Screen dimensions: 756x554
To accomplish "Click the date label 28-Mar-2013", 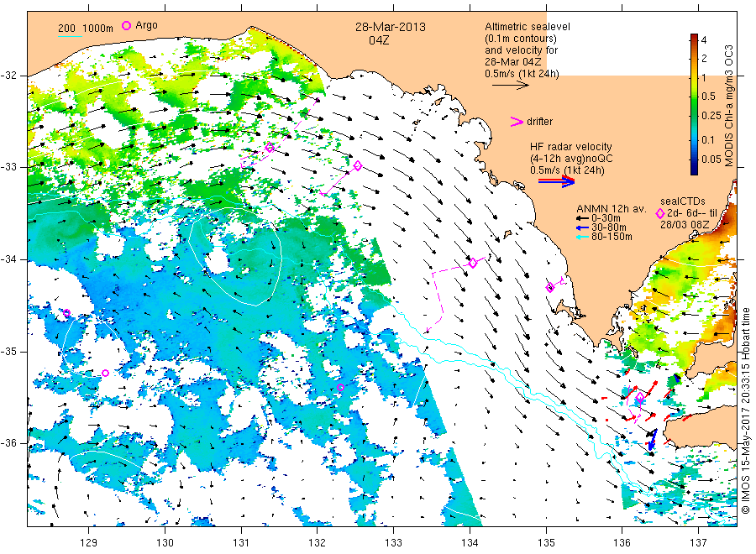I will click(x=391, y=27).
